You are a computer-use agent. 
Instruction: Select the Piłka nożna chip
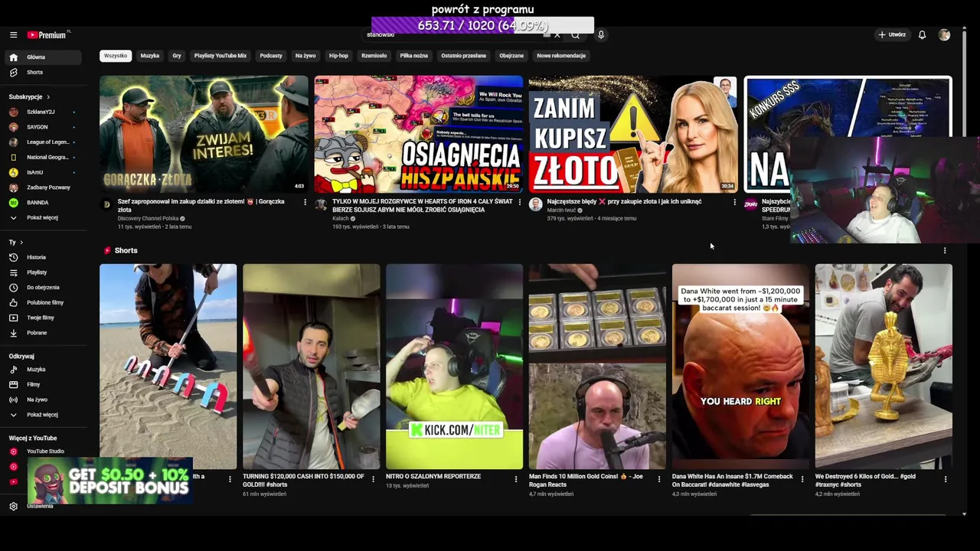[414, 56]
